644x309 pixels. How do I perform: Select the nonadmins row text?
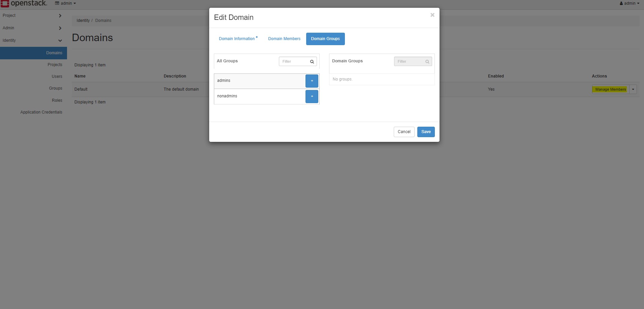tap(227, 96)
